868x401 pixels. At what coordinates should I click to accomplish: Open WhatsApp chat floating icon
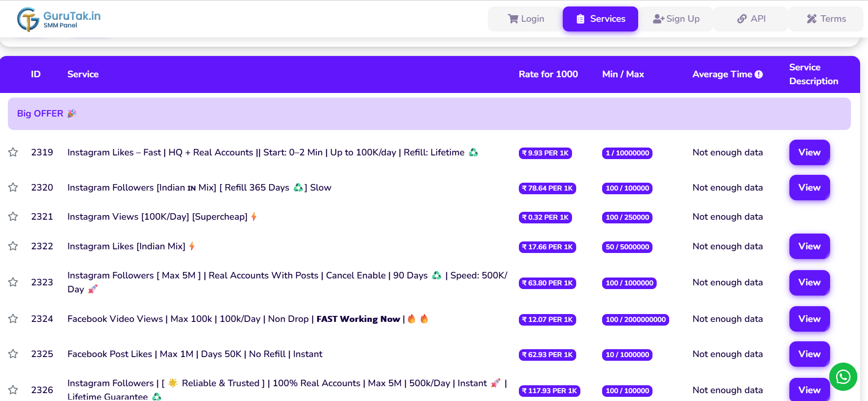(x=843, y=377)
